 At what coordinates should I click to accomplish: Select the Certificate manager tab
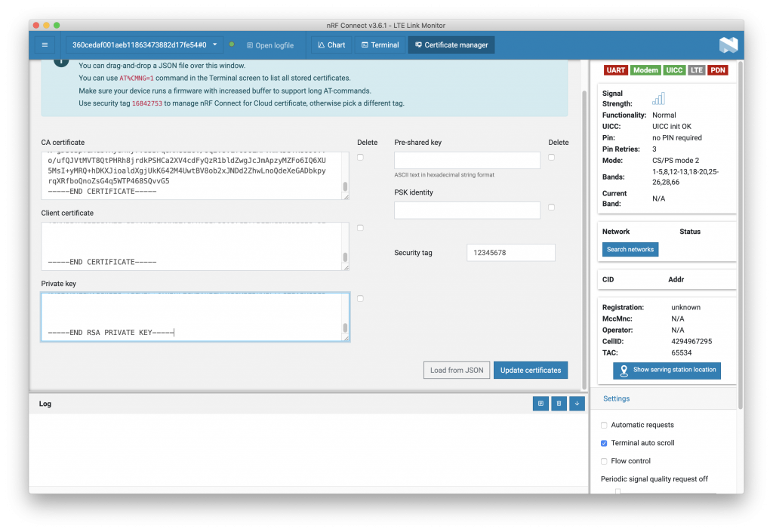tap(451, 45)
